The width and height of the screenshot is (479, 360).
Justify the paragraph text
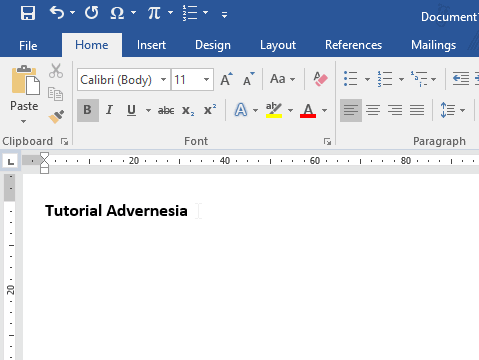[x=417, y=110]
